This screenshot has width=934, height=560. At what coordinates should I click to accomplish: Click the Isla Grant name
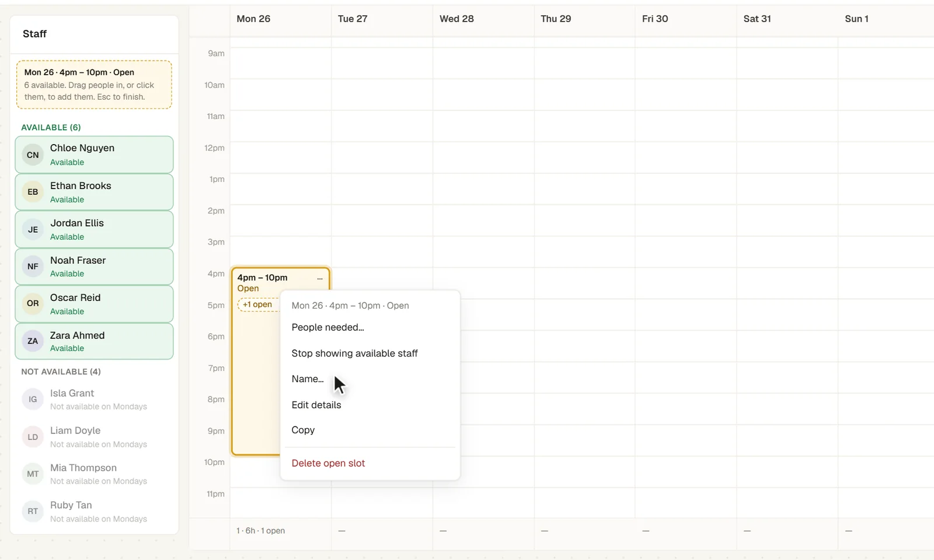click(72, 393)
